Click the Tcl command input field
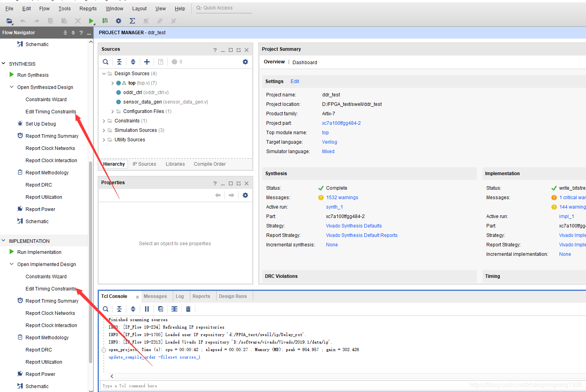Viewport: 586px width, 392px height. click(x=343, y=386)
